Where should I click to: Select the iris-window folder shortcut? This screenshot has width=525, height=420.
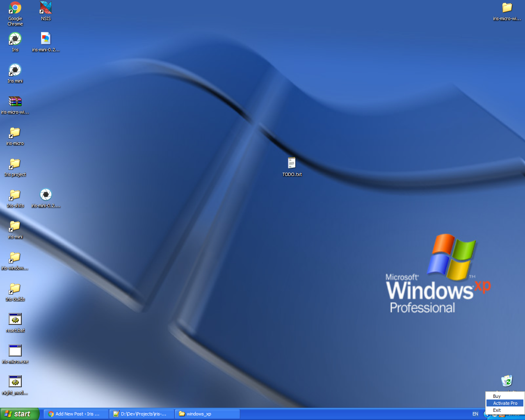tap(15, 260)
